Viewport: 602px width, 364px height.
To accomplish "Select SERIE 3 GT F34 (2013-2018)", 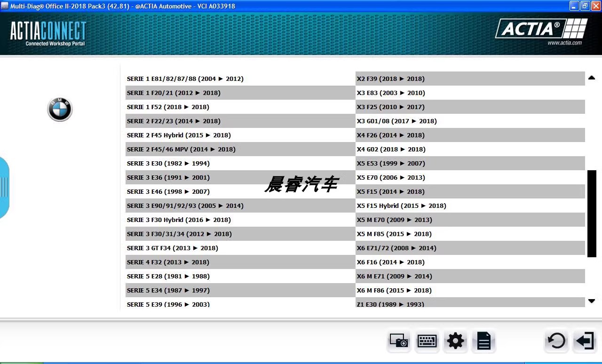I will pos(240,248).
